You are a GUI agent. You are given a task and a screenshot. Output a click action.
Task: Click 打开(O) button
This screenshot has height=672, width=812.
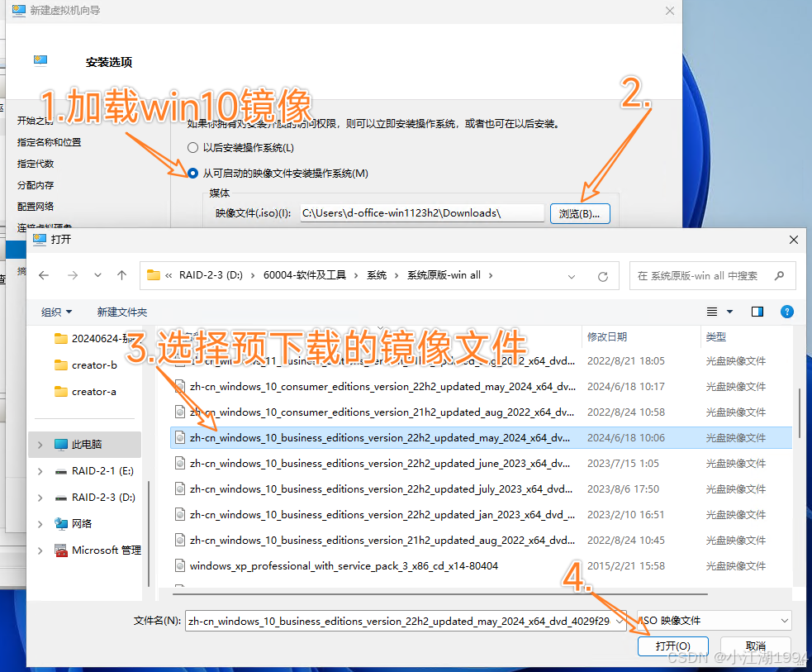[x=672, y=646]
